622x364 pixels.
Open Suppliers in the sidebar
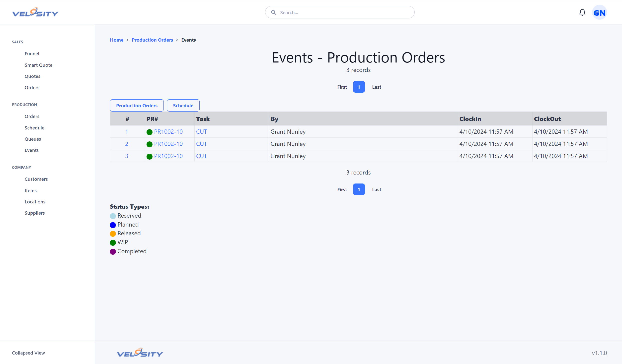tap(35, 213)
